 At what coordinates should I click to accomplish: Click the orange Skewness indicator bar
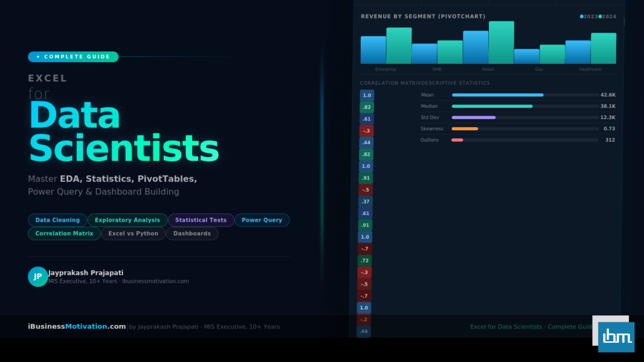[x=465, y=128]
